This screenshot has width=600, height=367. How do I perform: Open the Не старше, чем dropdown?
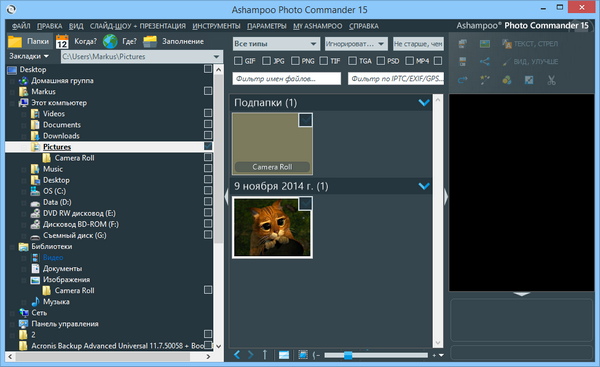418,44
